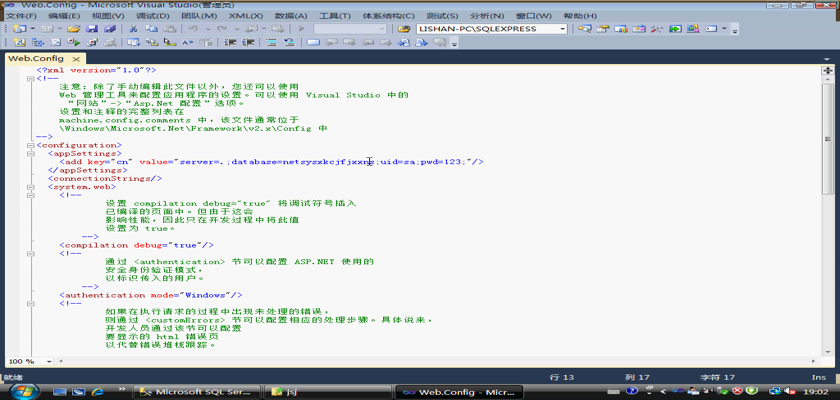The height and width of the screenshot is (400, 840).
Task: Collapse the <appSettings> outlining node
Action: click(31, 154)
